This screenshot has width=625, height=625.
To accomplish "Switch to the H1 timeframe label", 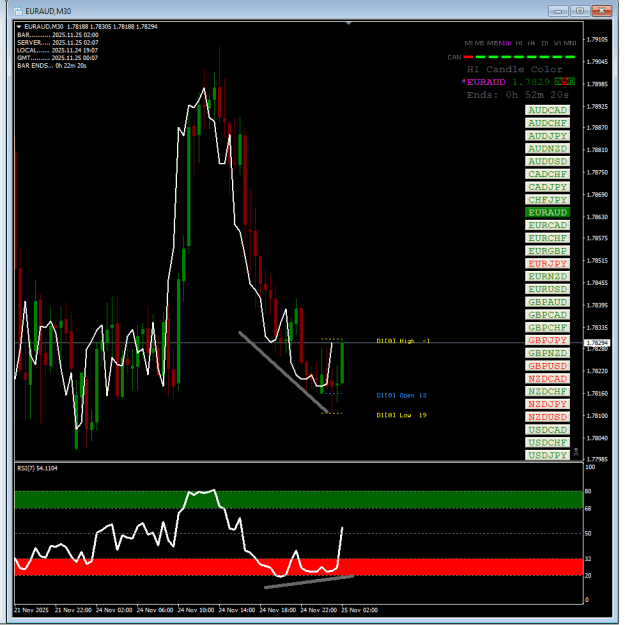I will (x=519, y=43).
